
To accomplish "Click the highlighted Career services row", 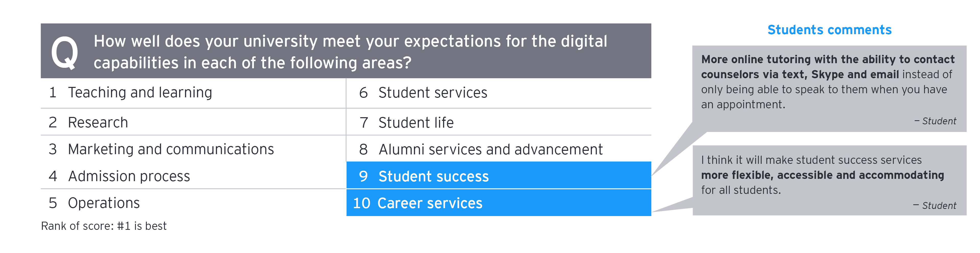I will [498, 203].
